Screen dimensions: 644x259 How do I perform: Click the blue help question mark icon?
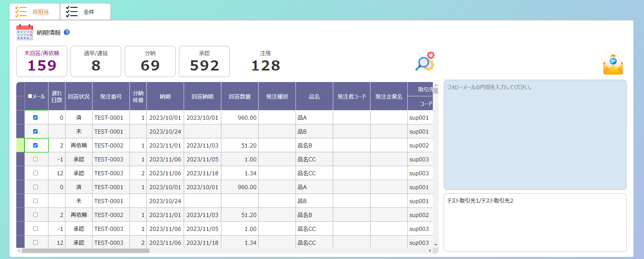(x=67, y=32)
